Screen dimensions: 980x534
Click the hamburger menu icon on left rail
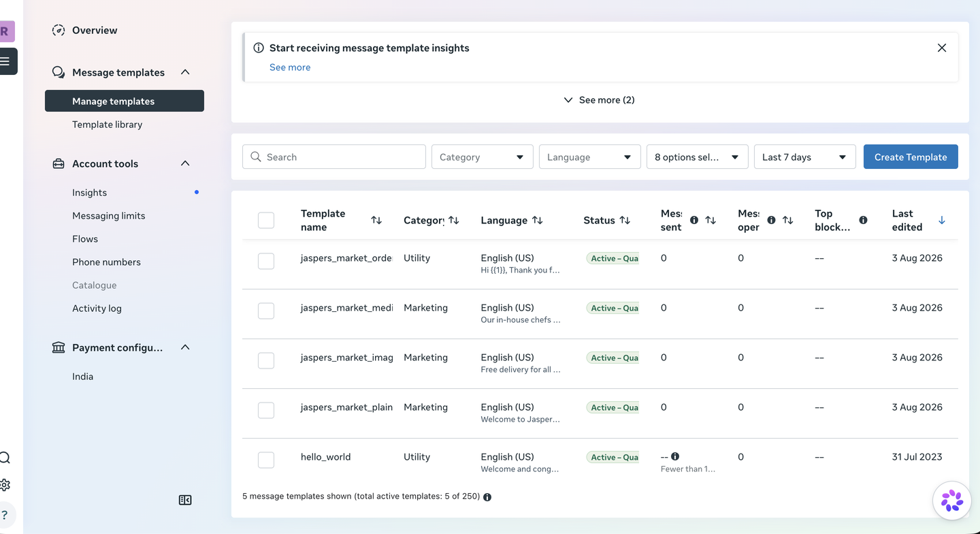5,61
